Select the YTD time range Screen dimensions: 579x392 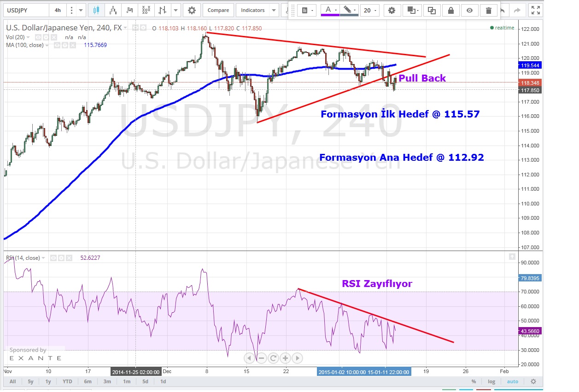tap(67, 381)
